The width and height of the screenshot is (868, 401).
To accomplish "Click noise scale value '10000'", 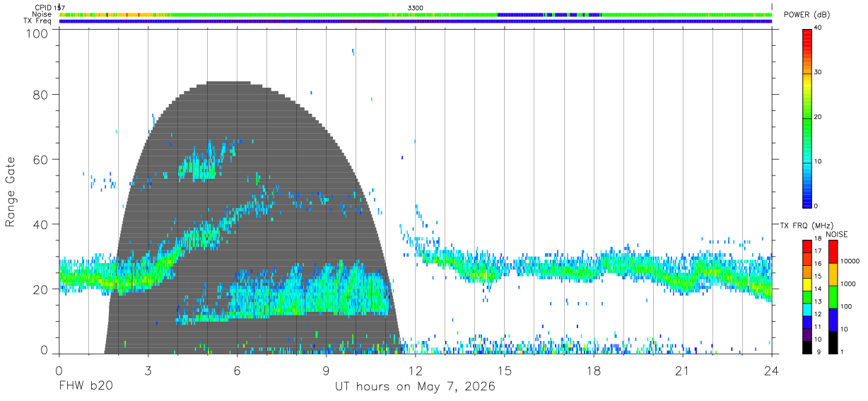I will click(x=849, y=261).
